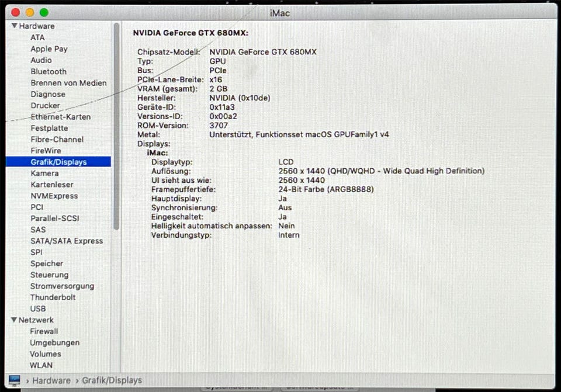Click the Hersteller value NVIDIA (0x10de)
The image size is (561, 392).
pos(240,98)
